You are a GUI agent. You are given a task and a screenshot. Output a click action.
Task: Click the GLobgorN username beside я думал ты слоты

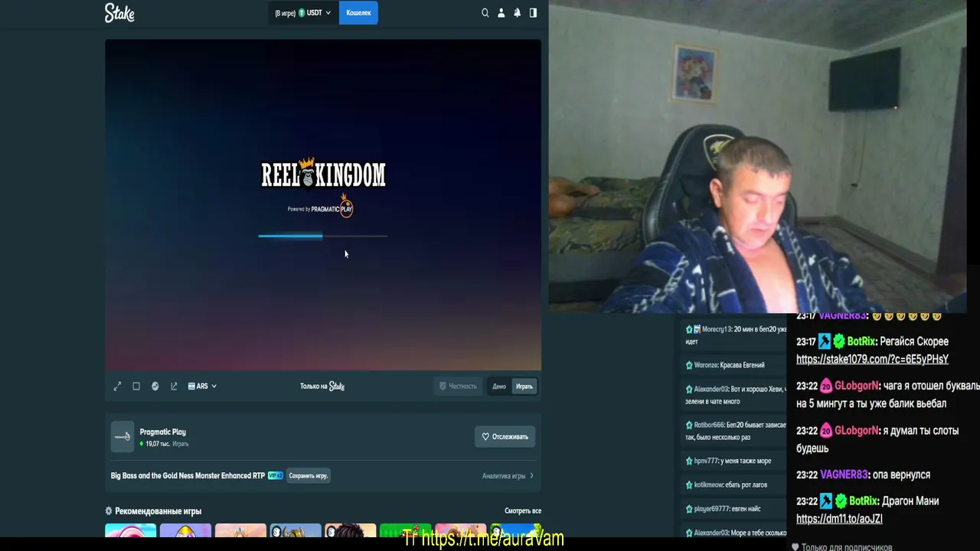click(x=857, y=431)
